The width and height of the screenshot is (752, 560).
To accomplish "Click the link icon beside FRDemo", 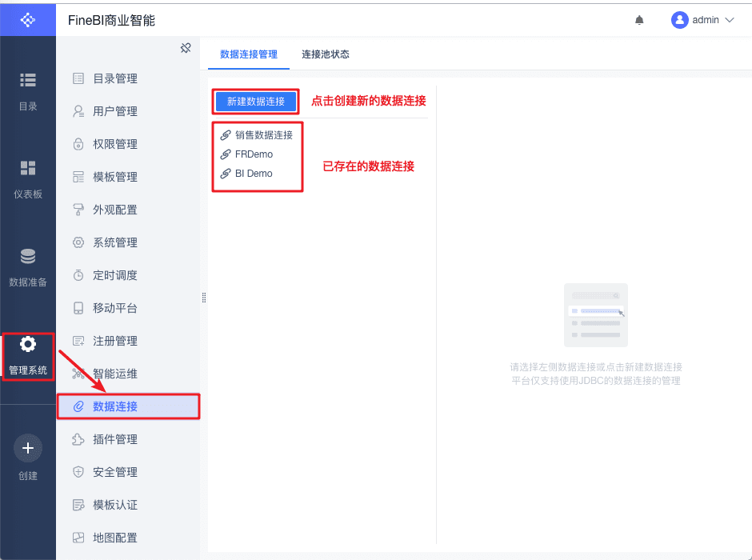I will (226, 154).
